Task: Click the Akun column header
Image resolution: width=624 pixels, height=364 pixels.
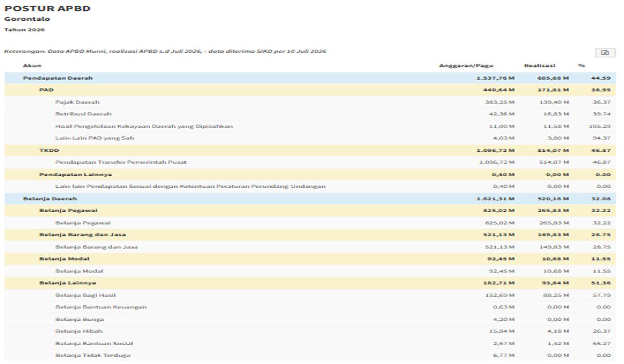Action: (x=32, y=66)
